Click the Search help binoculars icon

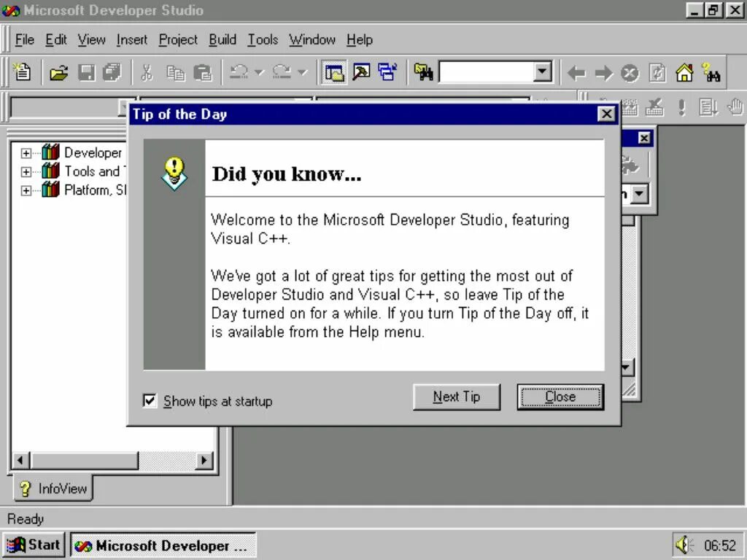tap(711, 73)
